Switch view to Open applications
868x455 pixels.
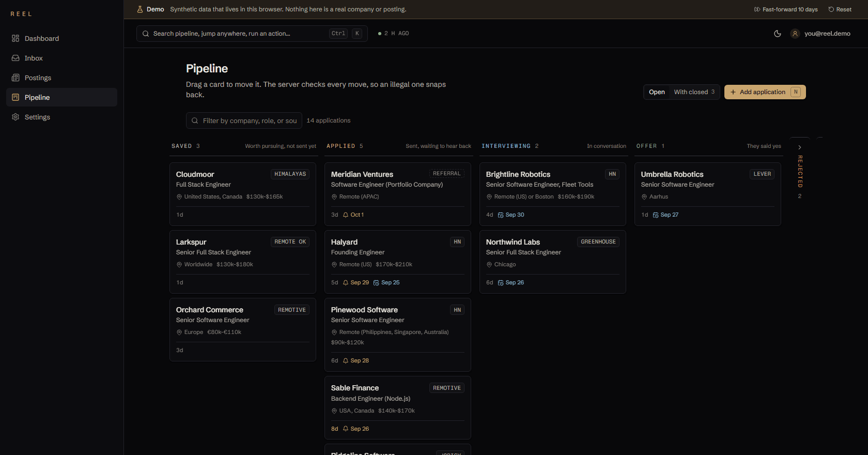[x=657, y=92]
